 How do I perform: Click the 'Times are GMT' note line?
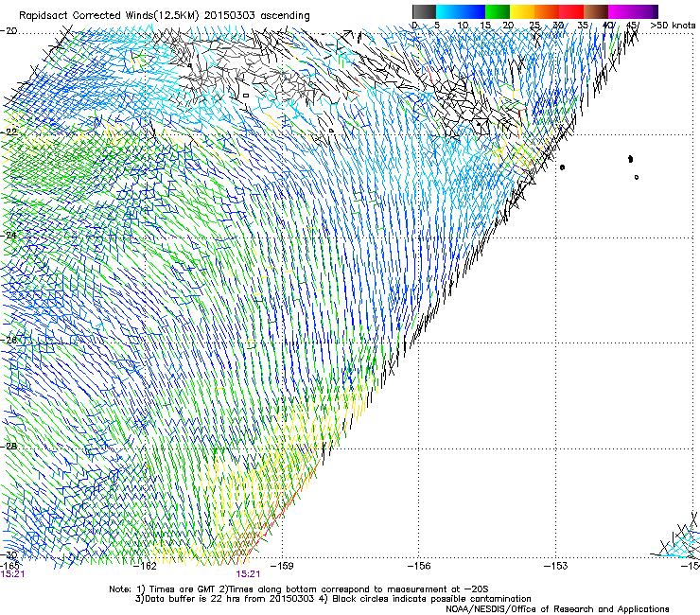299,589
